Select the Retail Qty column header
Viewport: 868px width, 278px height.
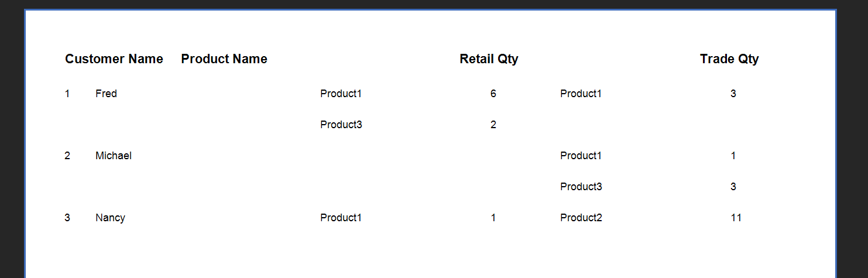click(x=489, y=59)
